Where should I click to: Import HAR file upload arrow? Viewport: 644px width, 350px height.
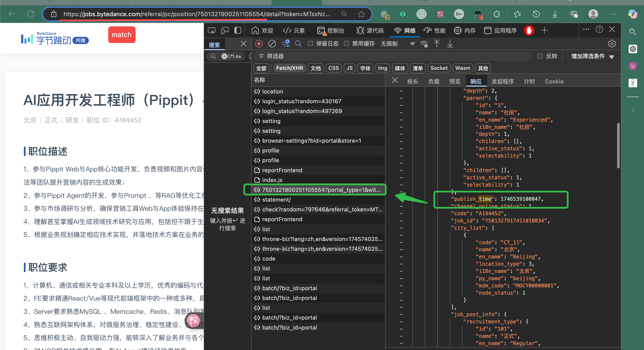(437, 44)
